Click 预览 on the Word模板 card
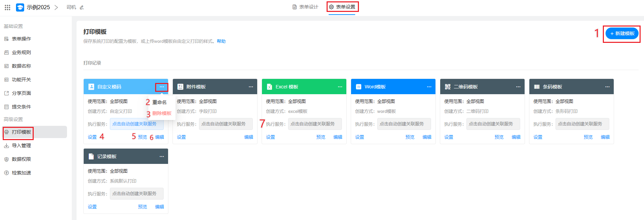 click(410, 137)
